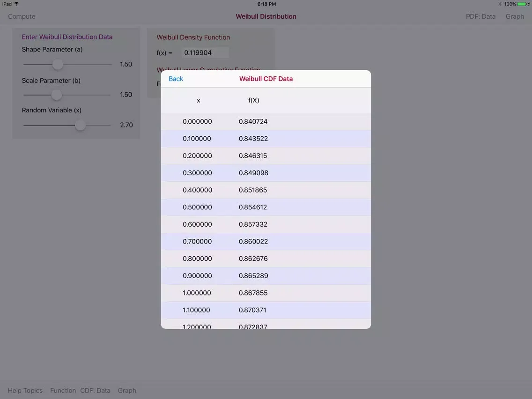Select cell value 0.843522
The height and width of the screenshot is (399, 532).
(253, 139)
